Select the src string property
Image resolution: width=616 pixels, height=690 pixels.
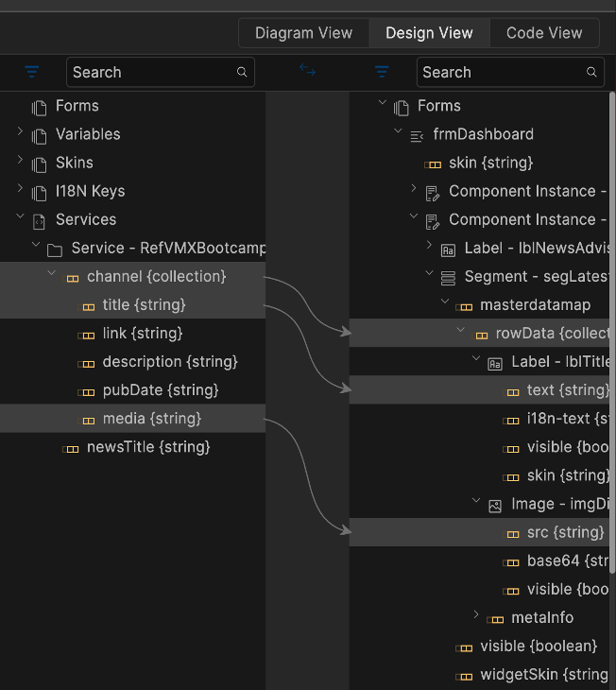[x=565, y=532]
